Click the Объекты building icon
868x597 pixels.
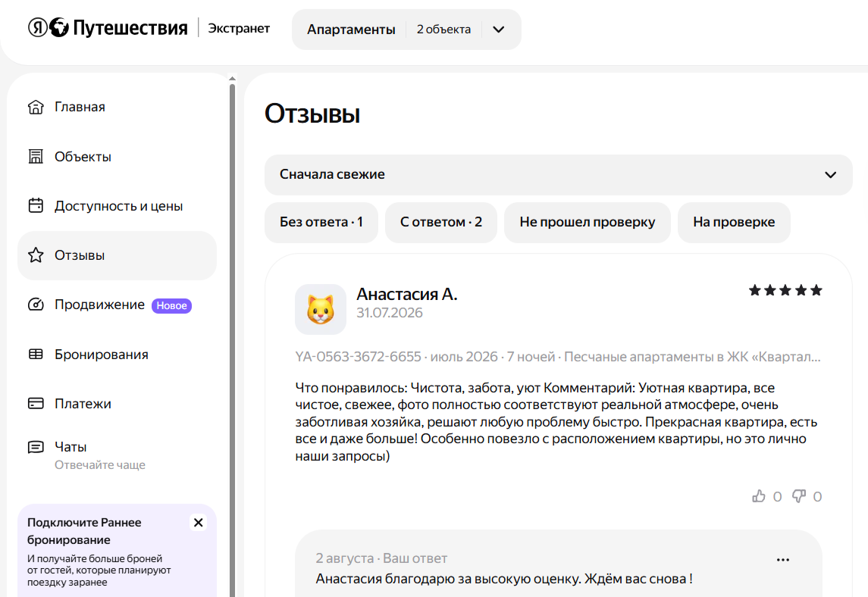pos(36,157)
